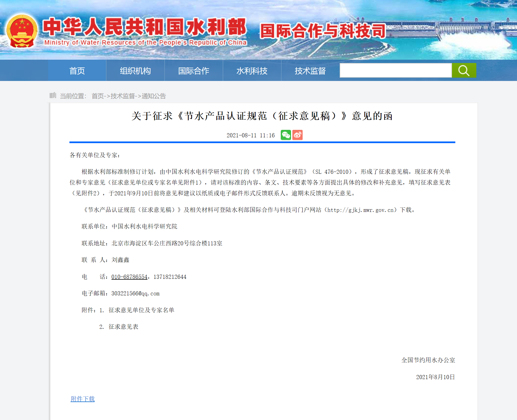The height and width of the screenshot is (420, 517).
Task: Click the 中华人民共和国水利部 header title
Action: pyautogui.click(x=144, y=27)
